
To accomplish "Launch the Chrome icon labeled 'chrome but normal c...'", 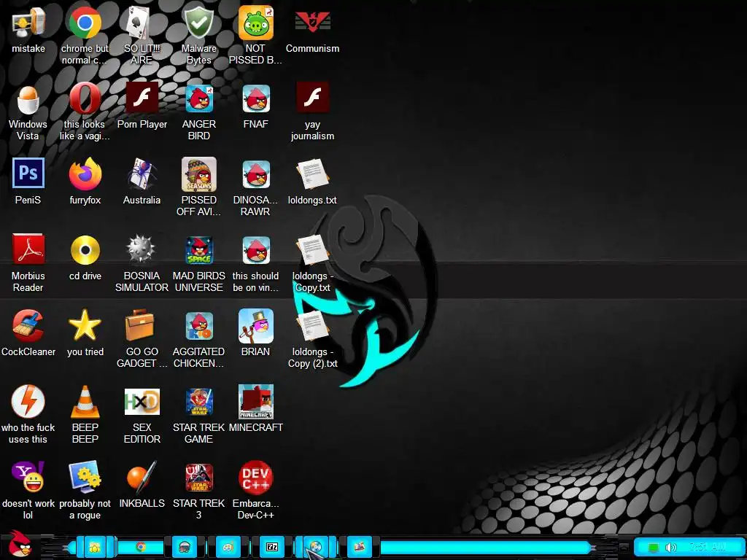I will tap(85, 23).
